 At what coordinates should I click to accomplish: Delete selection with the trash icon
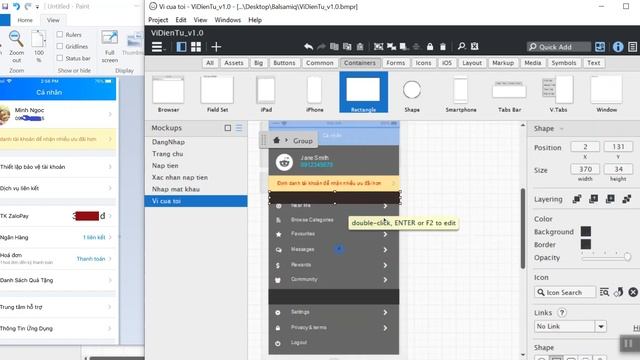[443, 47]
